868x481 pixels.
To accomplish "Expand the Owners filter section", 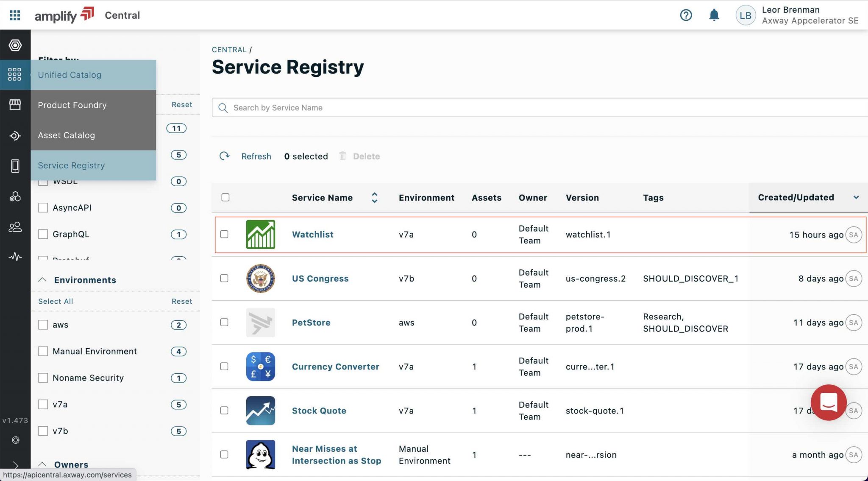I will pos(42,464).
